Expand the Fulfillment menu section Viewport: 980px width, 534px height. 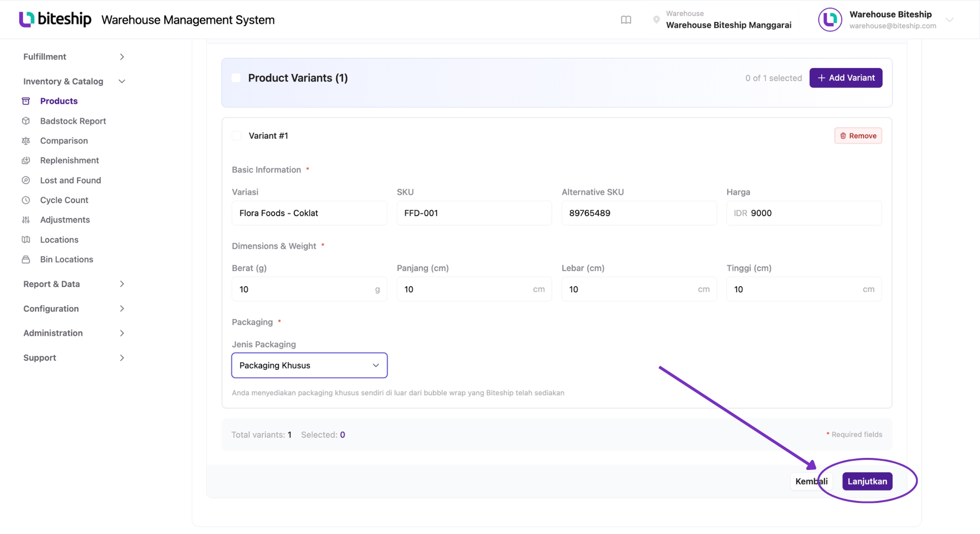(x=74, y=56)
